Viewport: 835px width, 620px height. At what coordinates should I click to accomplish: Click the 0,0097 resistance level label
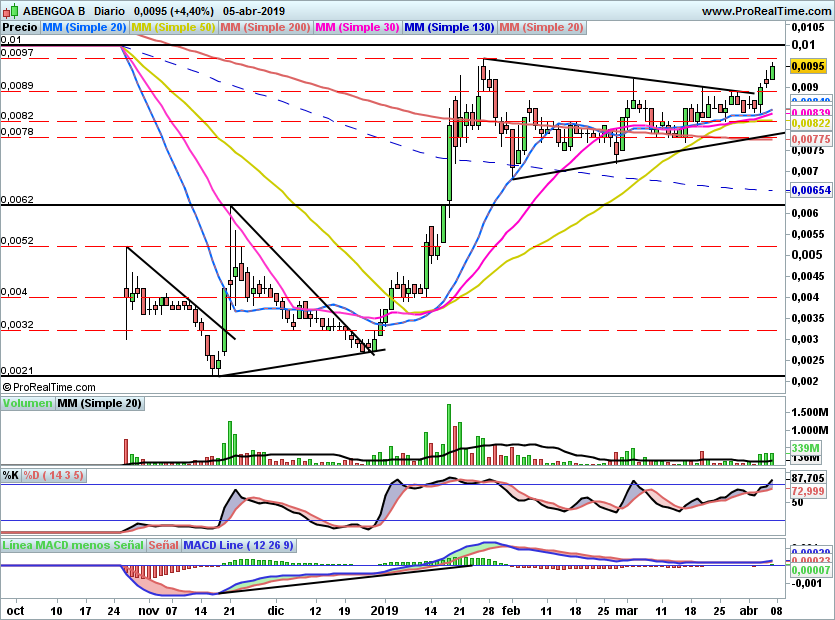tap(17, 52)
